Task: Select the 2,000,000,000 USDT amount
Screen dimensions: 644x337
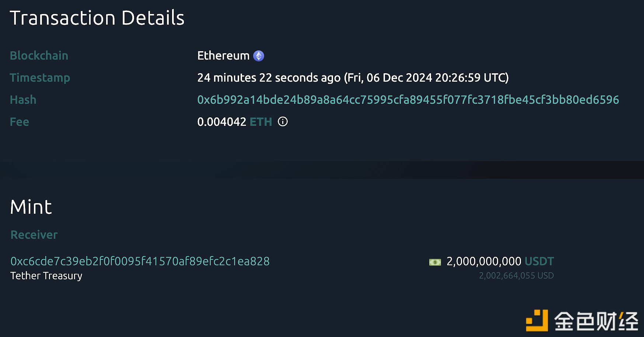Action: click(484, 261)
